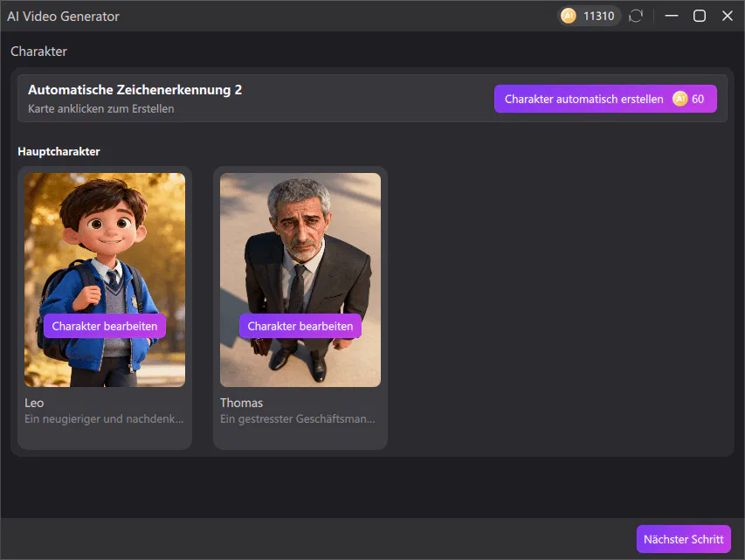Select Thomas's businessman portrait image
This screenshot has height=560, width=745.
300,245
